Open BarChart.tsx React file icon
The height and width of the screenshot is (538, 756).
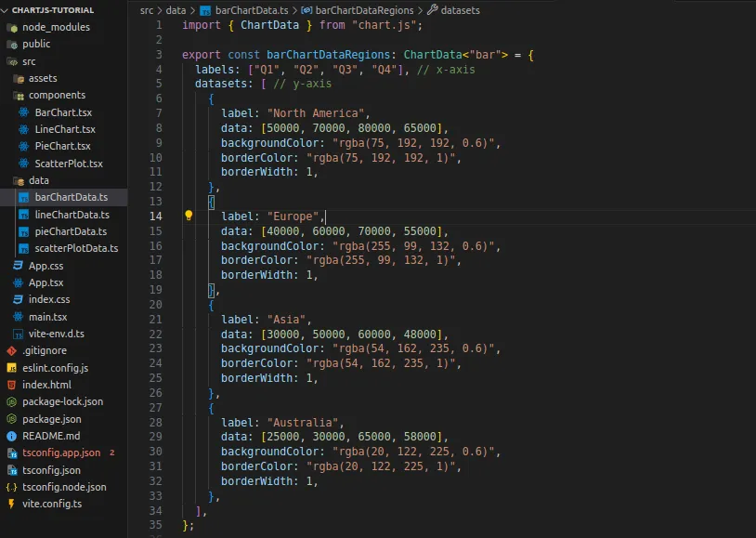click(23, 112)
